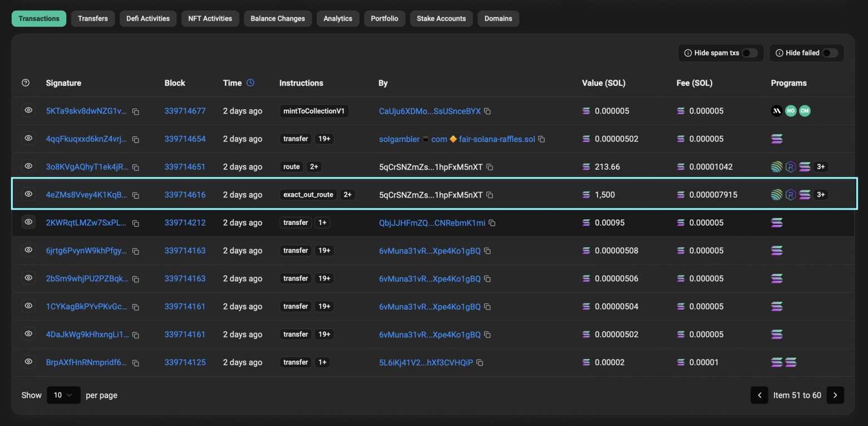Toggle the Hide spam txs switch
The height and width of the screenshot is (426, 868).
(x=749, y=53)
